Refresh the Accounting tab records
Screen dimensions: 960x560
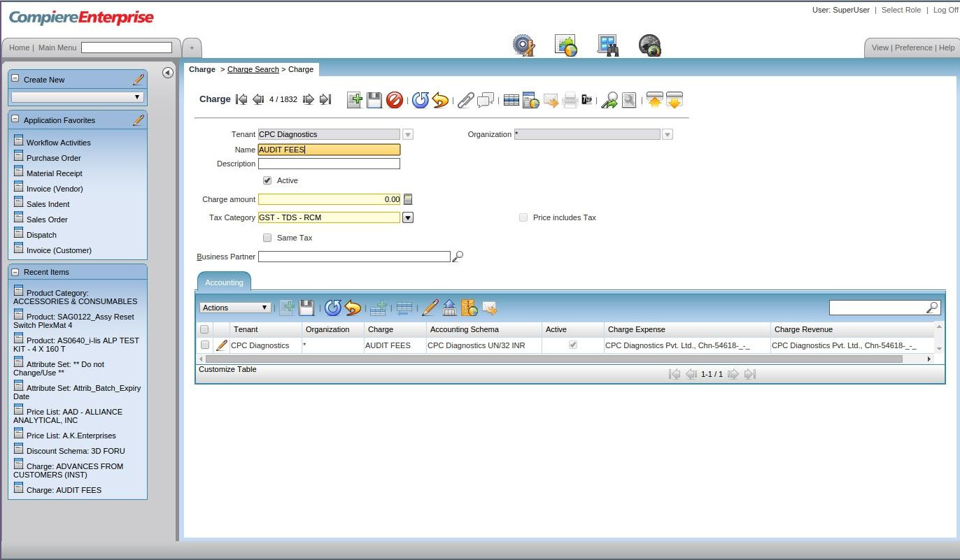(x=333, y=308)
